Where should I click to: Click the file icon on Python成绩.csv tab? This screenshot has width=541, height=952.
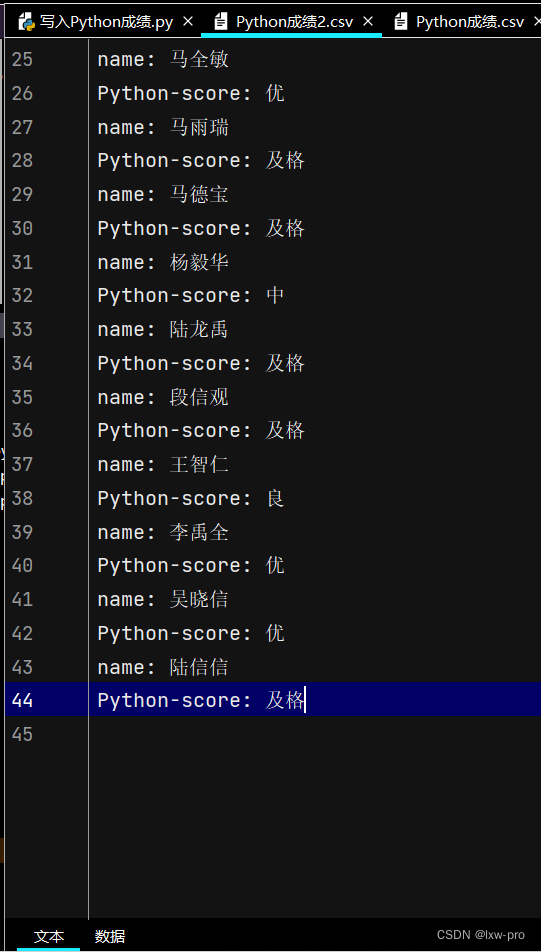(x=401, y=22)
